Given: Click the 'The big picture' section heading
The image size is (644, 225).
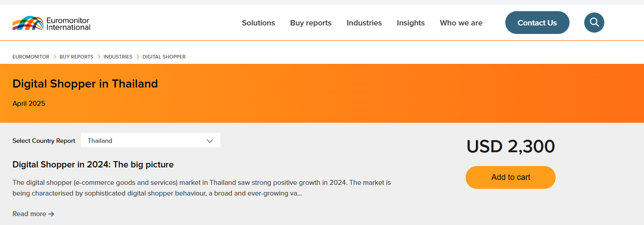Looking at the screenshot, I should click(93, 164).
